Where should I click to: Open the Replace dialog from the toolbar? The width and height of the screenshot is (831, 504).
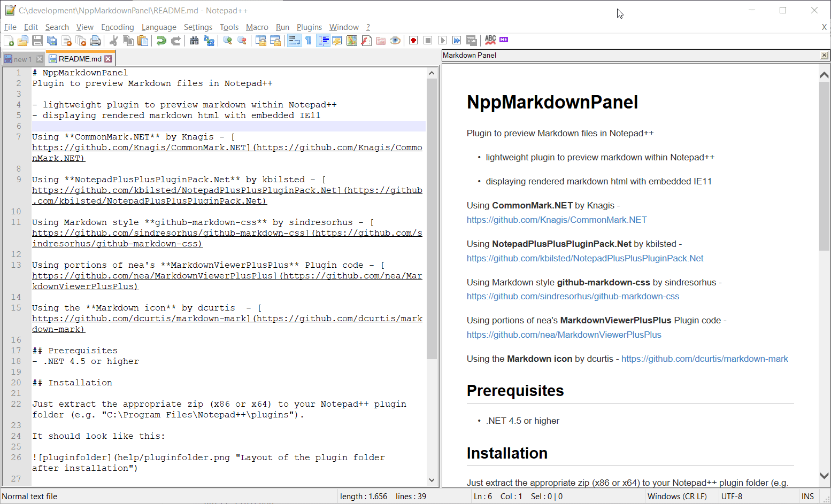click(x=209, y=41)
